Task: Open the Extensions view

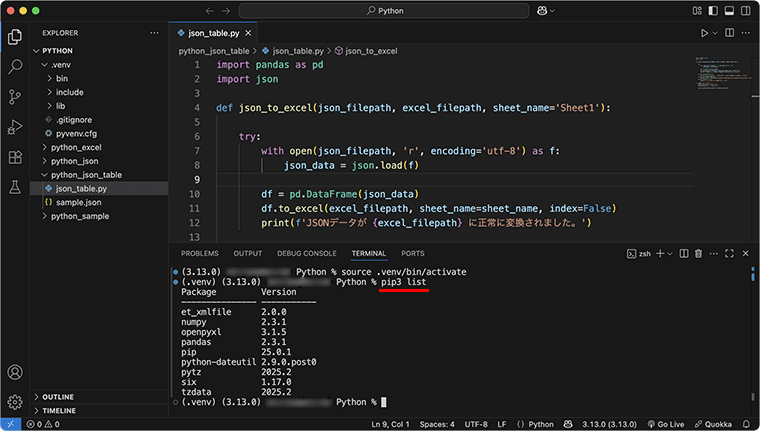Action: coord(15,157)
